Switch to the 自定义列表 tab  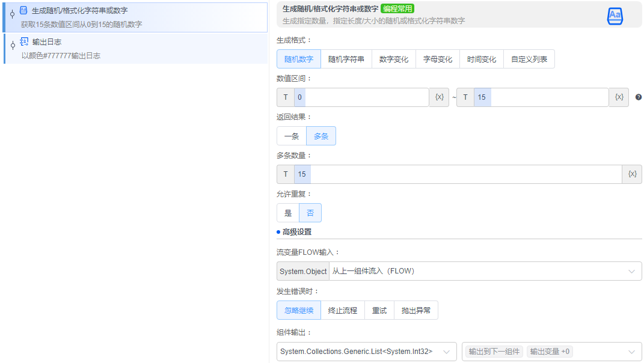tap(529, 59)
